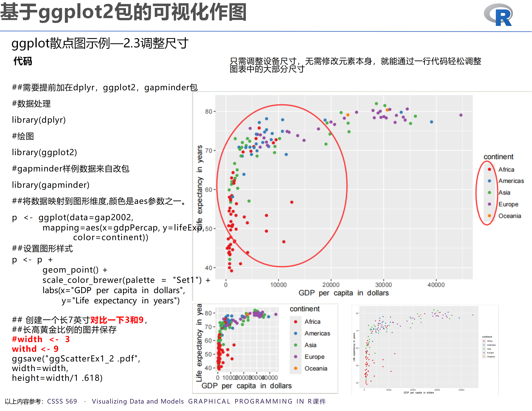Viewport: 532px width, 411px height.
Task: Click the Europe label in the large plot legend
Action: tap(508, 204)
